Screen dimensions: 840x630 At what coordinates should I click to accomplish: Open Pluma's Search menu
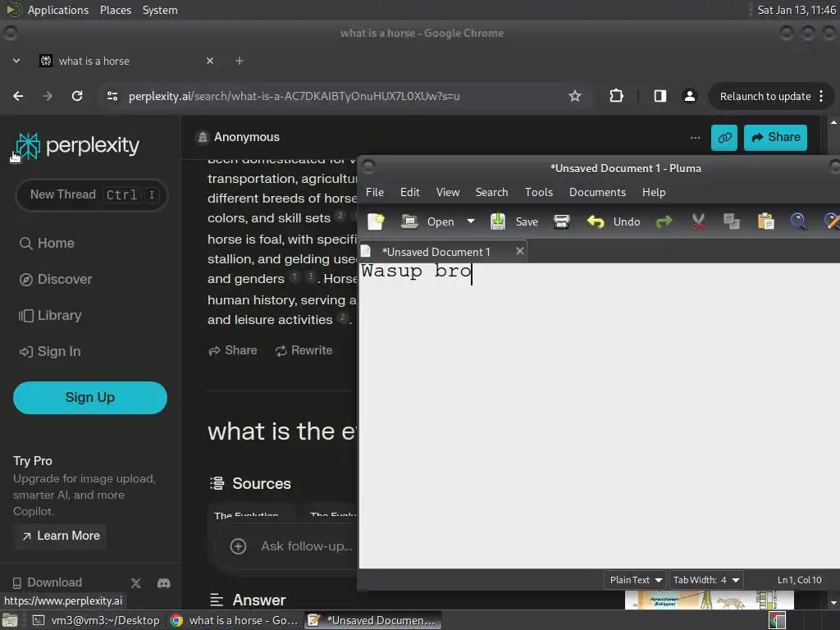pyautogui.click(x=491, y=192)
